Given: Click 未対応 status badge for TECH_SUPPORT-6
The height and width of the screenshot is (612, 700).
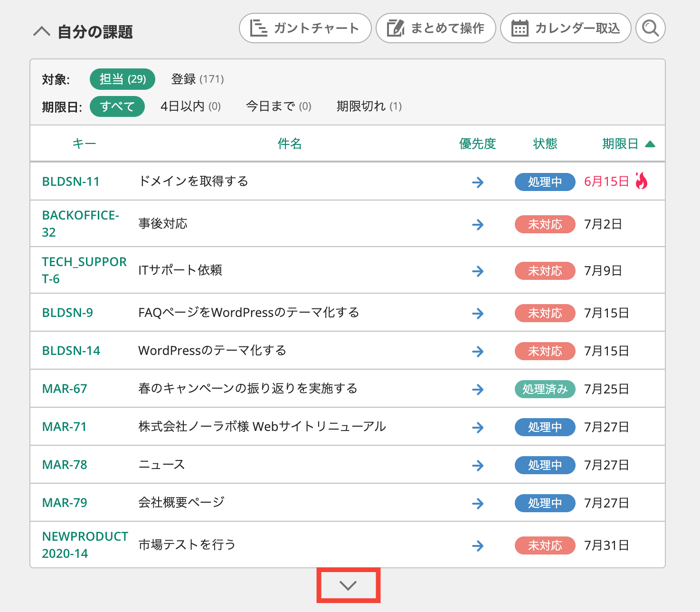Looking at the screenshot, I should 545,270.
